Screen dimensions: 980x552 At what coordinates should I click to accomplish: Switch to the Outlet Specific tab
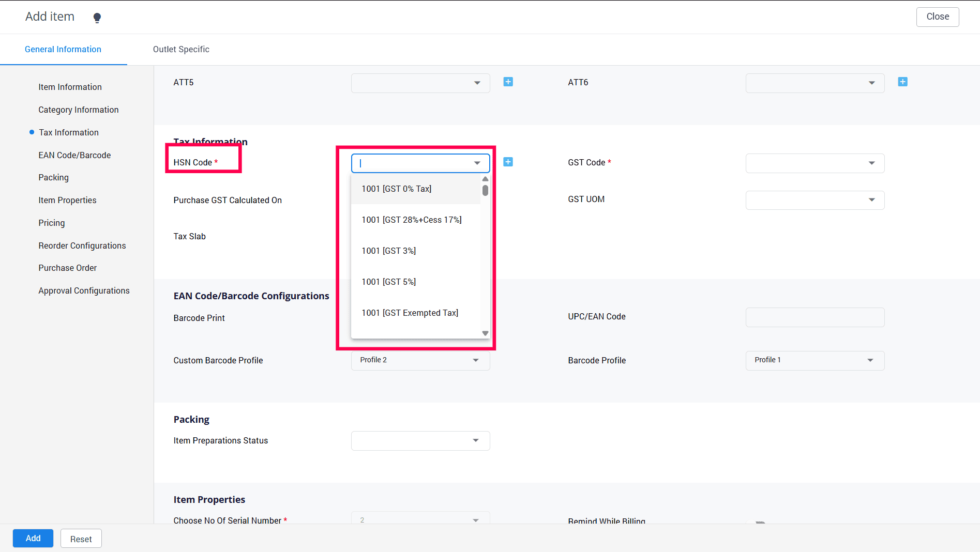[181, 50]
